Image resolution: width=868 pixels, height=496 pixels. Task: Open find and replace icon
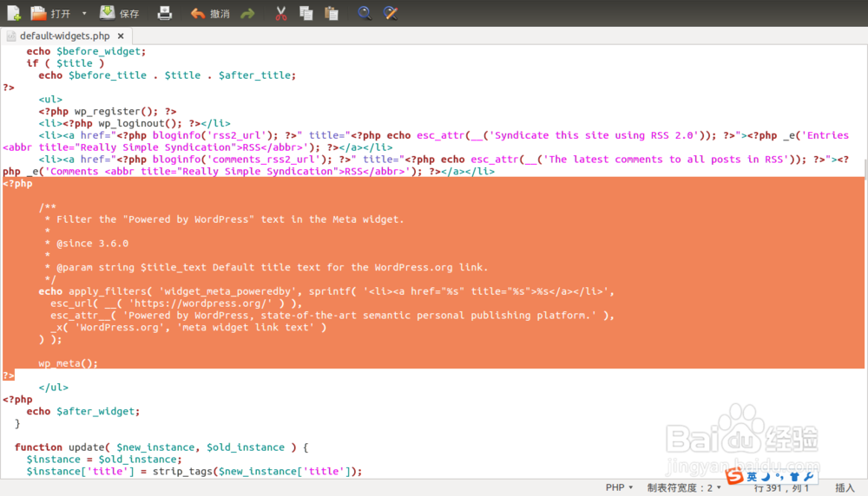tap(391, 13)
